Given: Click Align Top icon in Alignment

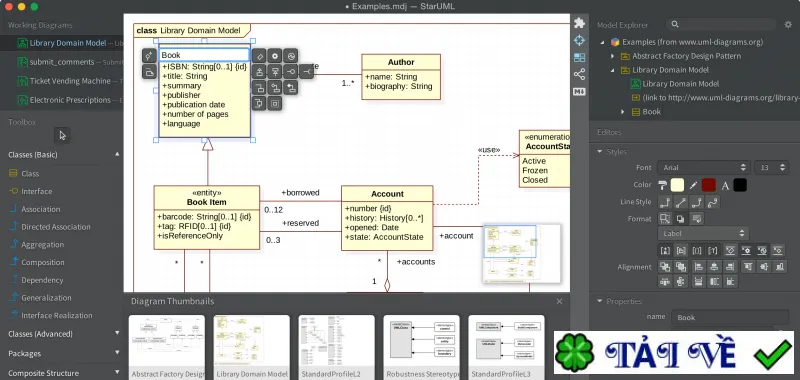Looking at the screenshot, I should [747, 266].
